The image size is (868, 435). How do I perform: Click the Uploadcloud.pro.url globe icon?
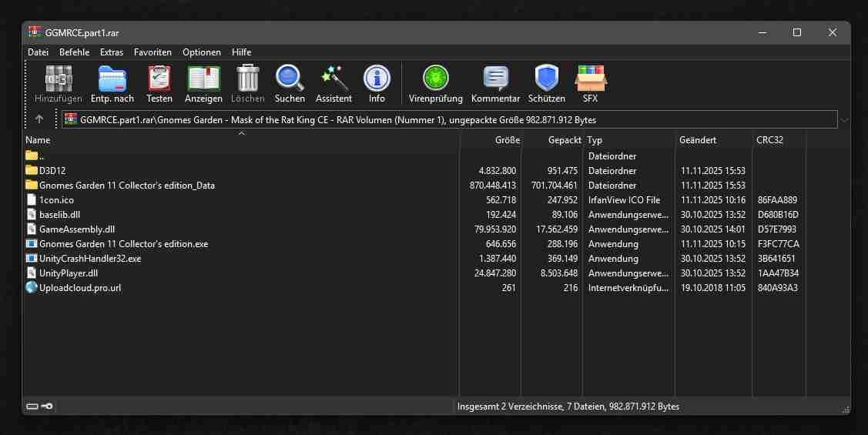coord(32,288)
